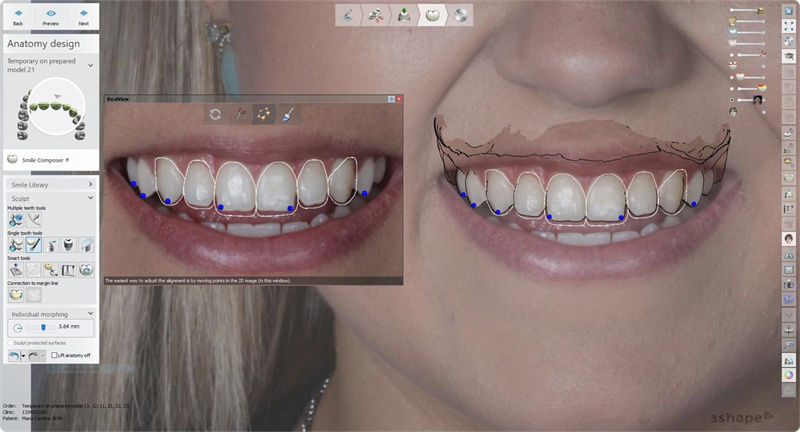Click the Preview eye button
Image resolution: width=800 pixels, height=432 pixels.
click(x=51, y=16)
